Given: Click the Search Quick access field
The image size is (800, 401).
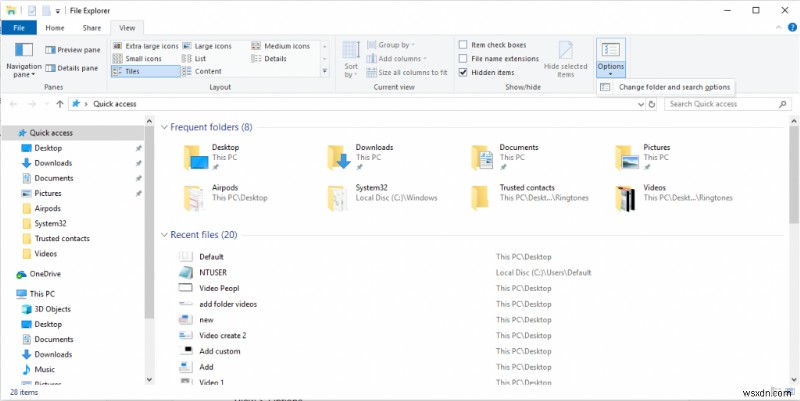Looking at the screenshot, I should click(728, 104).
